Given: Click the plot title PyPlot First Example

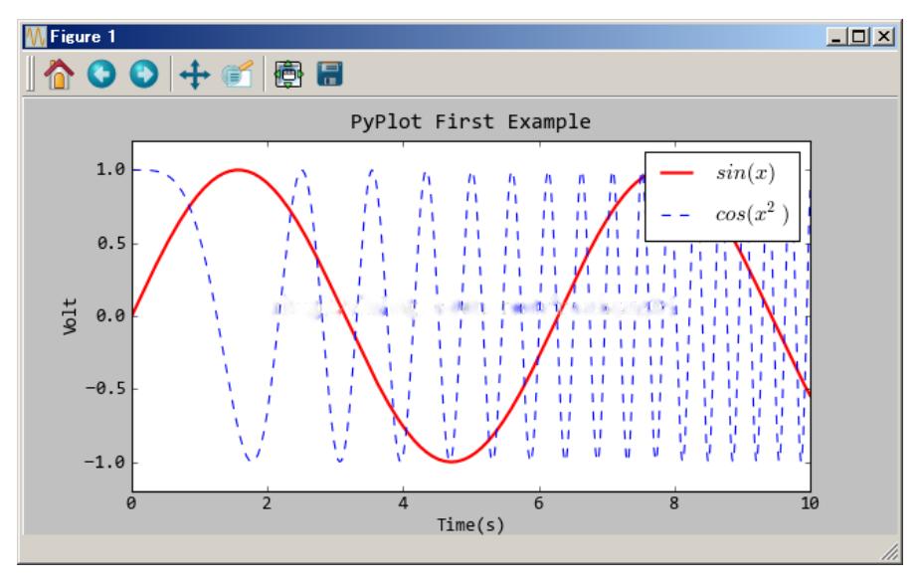Looking at the screenshot, I should (x=470, y=123).
